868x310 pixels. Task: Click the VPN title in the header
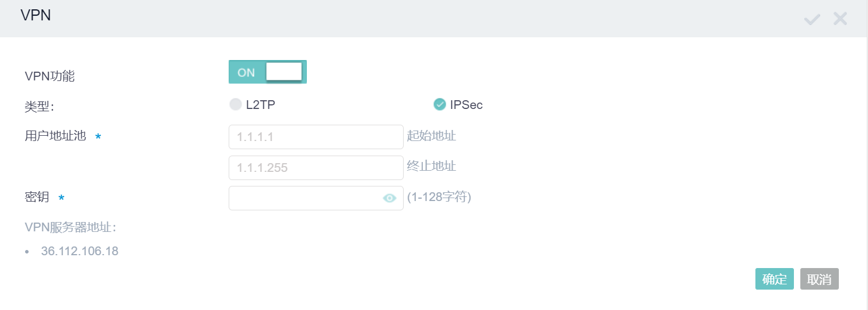click(x=36, y=16)
